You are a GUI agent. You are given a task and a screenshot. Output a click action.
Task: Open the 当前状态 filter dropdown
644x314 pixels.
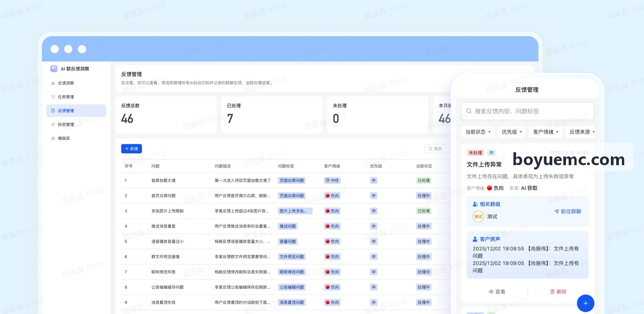(x=478, y=132)
